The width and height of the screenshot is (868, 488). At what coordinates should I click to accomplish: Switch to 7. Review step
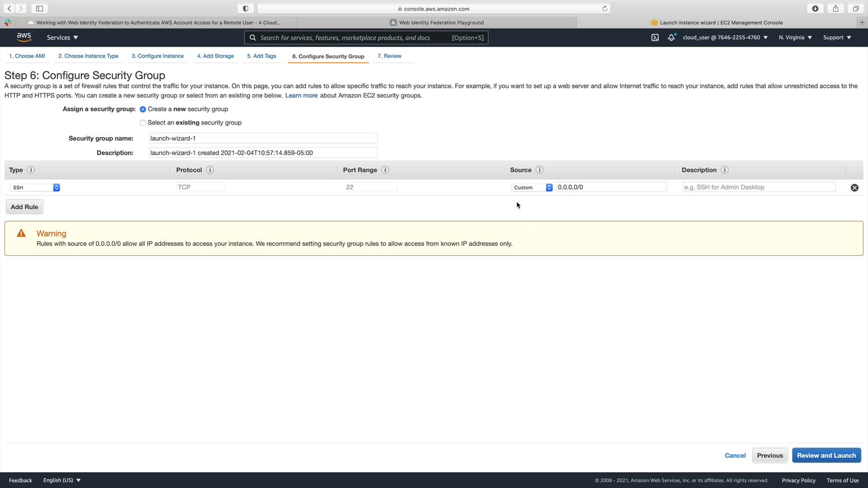pos(389,56)
